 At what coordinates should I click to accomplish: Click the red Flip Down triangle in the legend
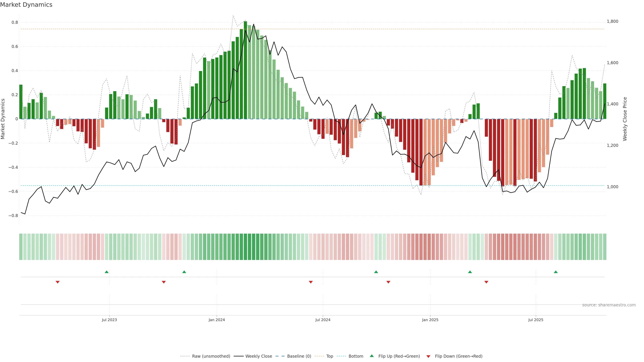428,356
